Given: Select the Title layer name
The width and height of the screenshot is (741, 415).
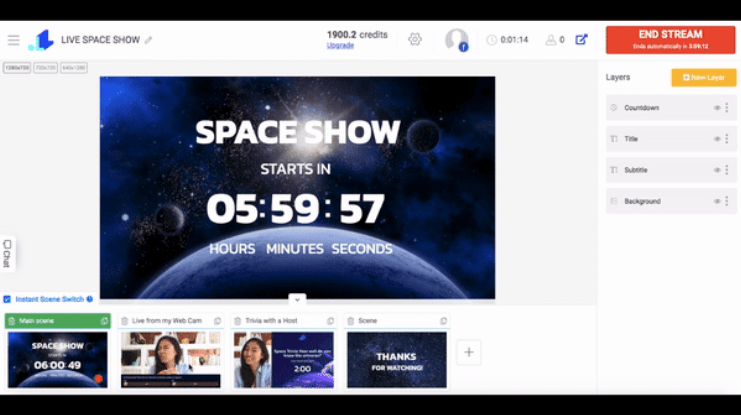Looking at the screenshot, I should tap(631, 139).
